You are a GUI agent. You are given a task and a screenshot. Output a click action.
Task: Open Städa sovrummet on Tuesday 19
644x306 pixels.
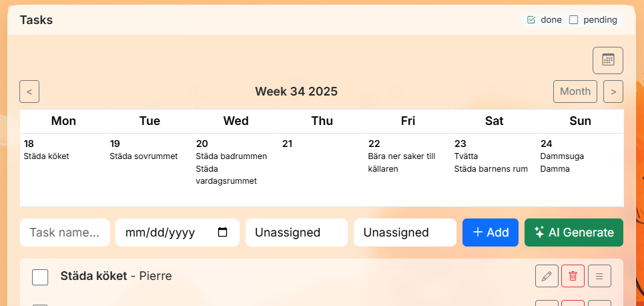pos(143,156)
